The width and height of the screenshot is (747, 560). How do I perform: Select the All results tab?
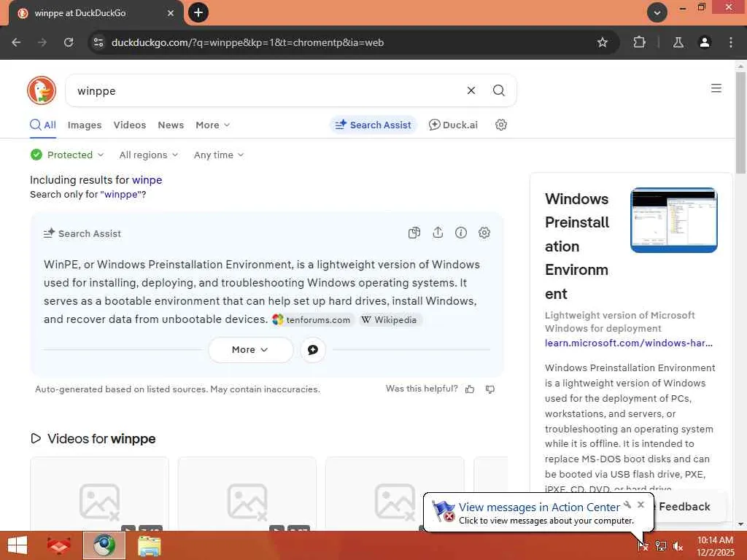point(43,125)
